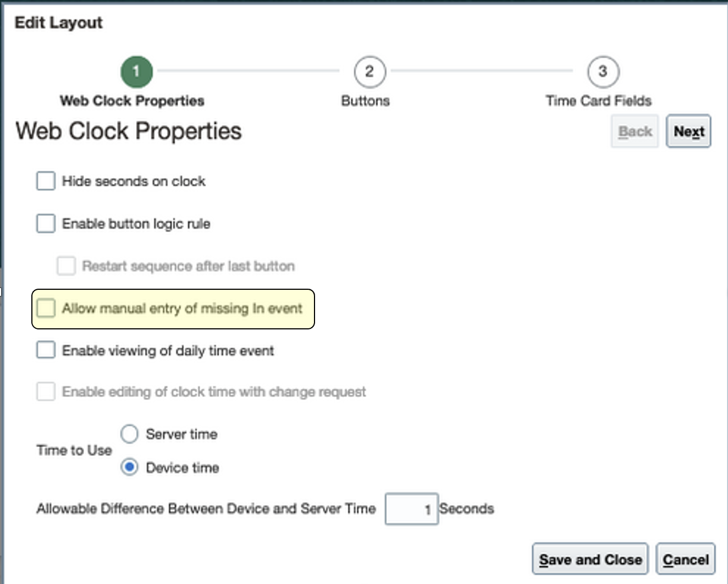Click the Buttons step label
The height and width of the screenshot is (584, 728).
pos(365,101)
